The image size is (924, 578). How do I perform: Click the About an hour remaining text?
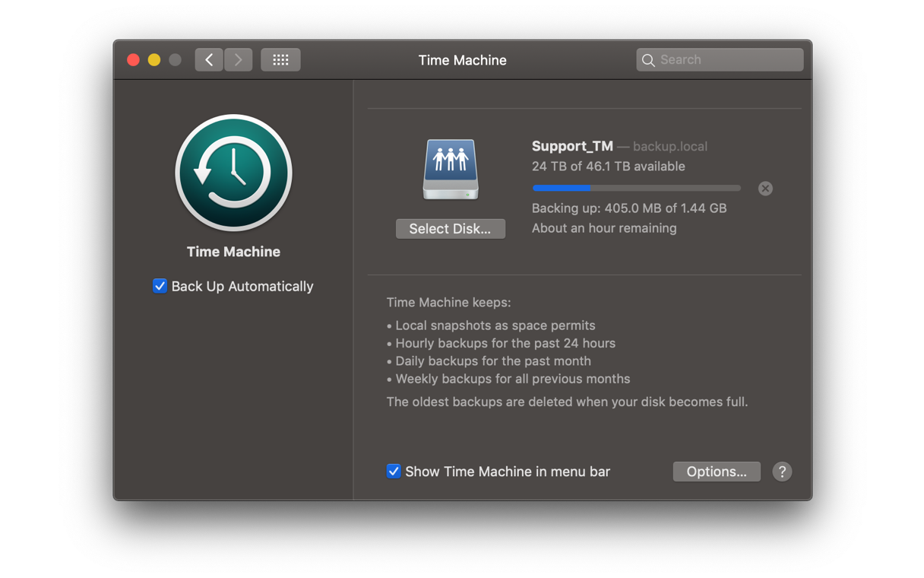[x=604, y=228]
